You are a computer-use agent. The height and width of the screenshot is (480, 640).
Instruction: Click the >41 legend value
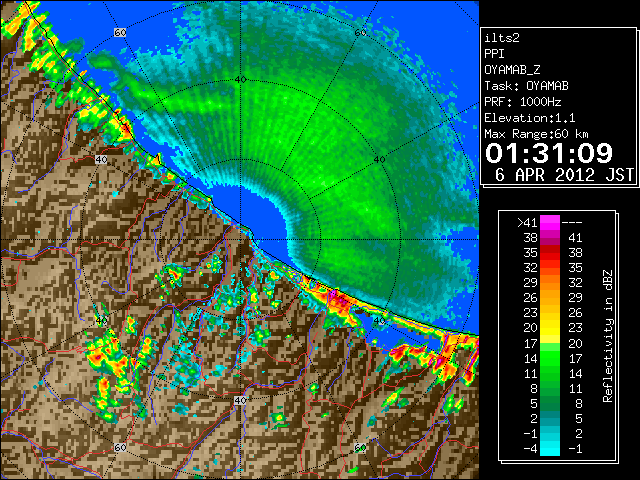pos(527,223)
